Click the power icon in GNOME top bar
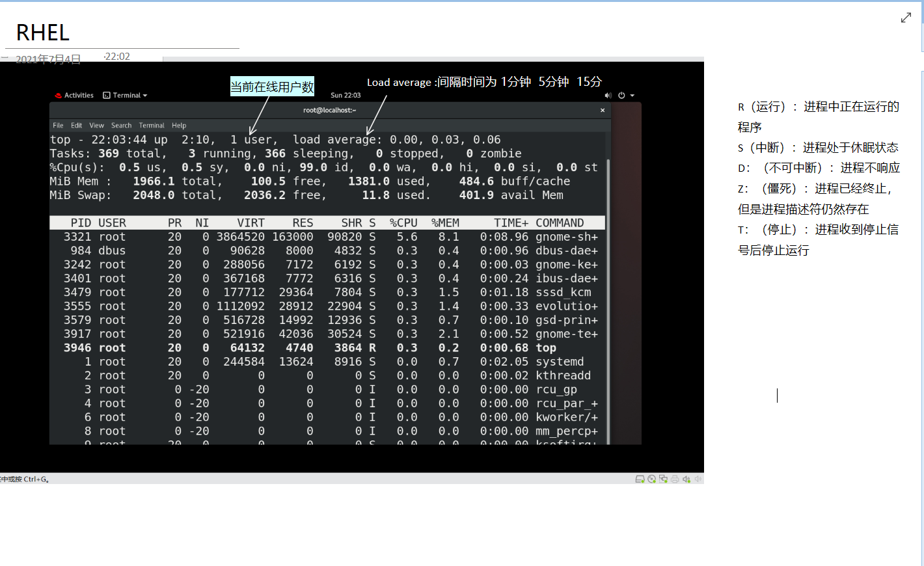 pyautogui.click(x=621, y=96)
